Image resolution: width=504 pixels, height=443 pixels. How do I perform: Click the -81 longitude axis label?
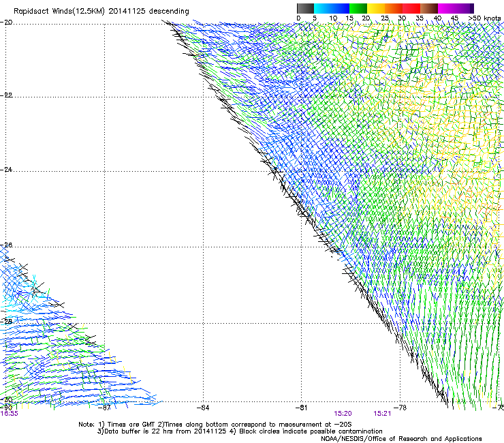(x=301, y=408)
